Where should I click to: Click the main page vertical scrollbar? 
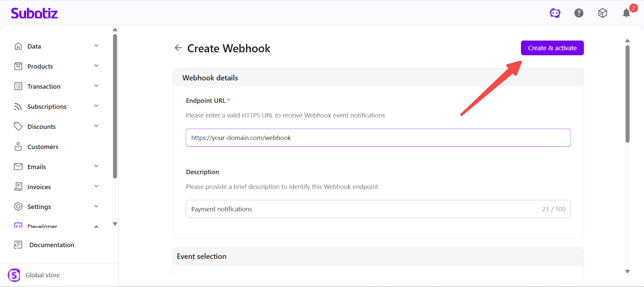[x=627, y=94]
